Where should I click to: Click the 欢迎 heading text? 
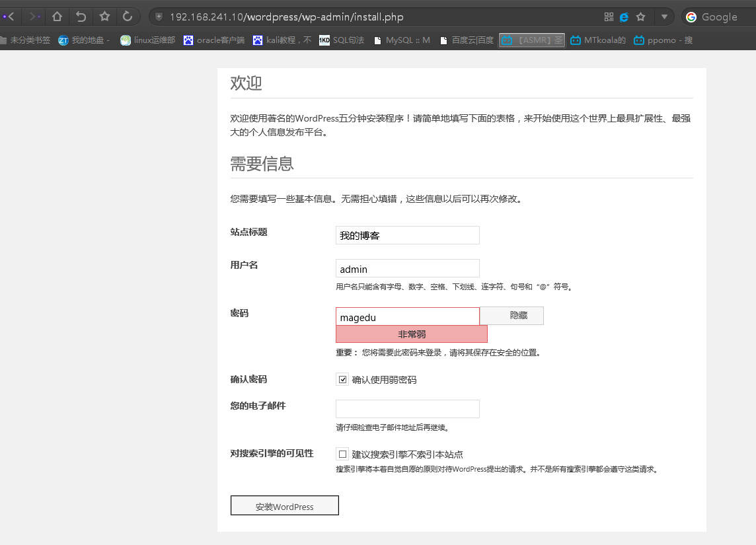pyautogui.click(x=246, y=83)
